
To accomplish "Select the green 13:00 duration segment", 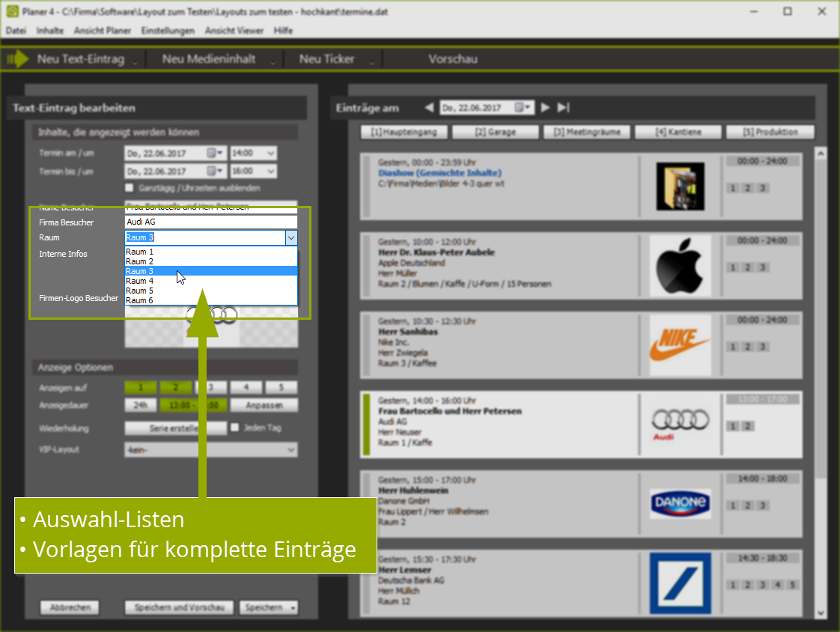I will [x=192, y=404].
